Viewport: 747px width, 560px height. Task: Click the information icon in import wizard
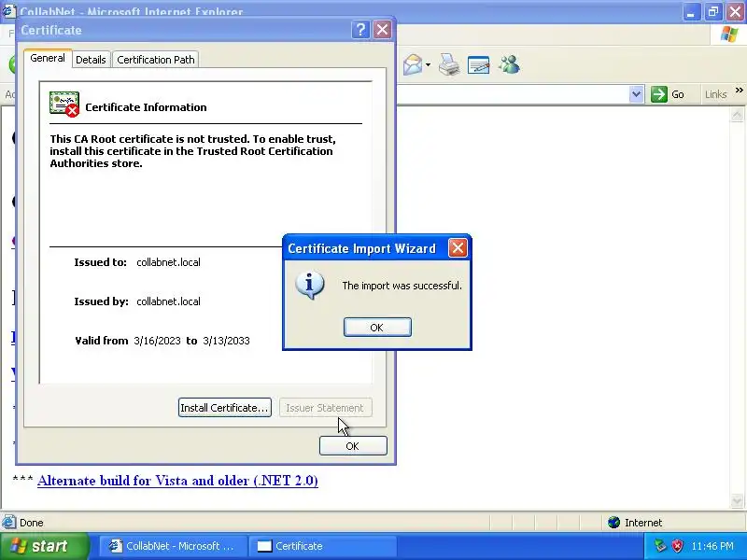point(310,286)
